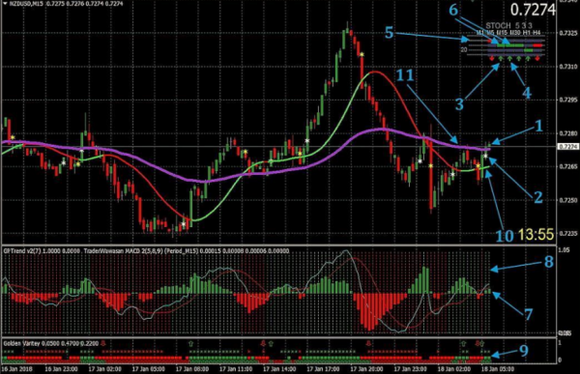
Task: Click the 0.7325 price axis label
Action: tap(568, 33)
